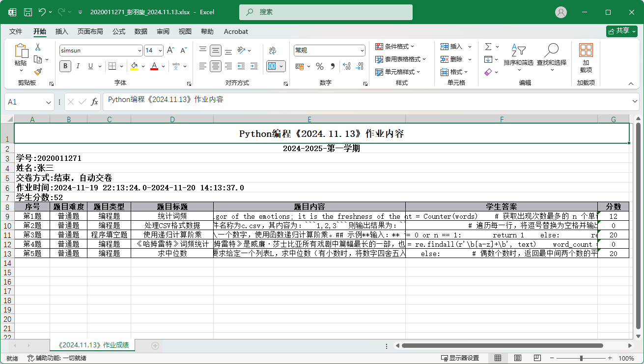Click the accounting number format icon
The image size is (644, 364).
click(x=299, y=66)
